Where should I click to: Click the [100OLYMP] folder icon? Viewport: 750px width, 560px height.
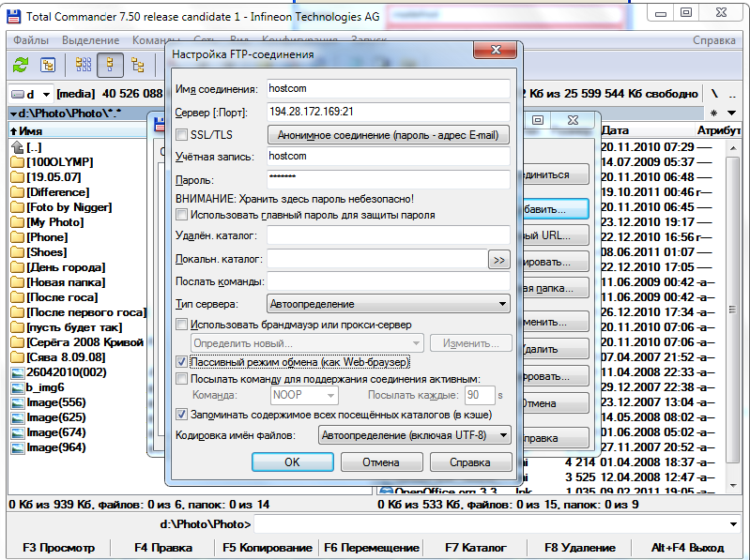[x=17, y=162]
